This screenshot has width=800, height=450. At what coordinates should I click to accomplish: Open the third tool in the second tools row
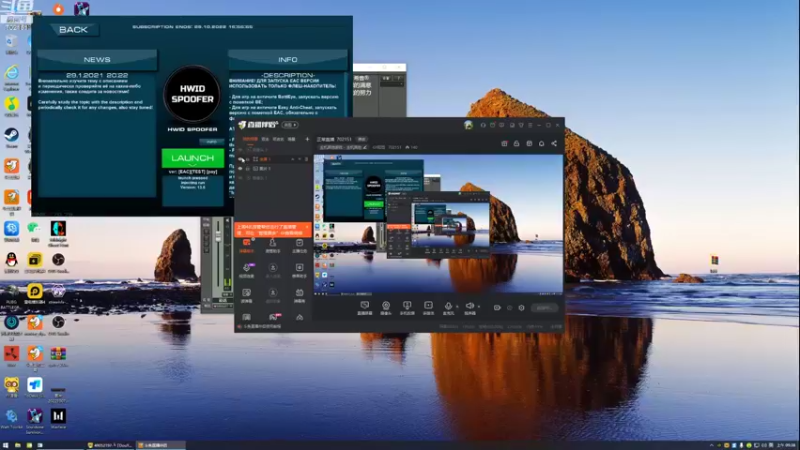pyautogui.click(x=299, y=270)
